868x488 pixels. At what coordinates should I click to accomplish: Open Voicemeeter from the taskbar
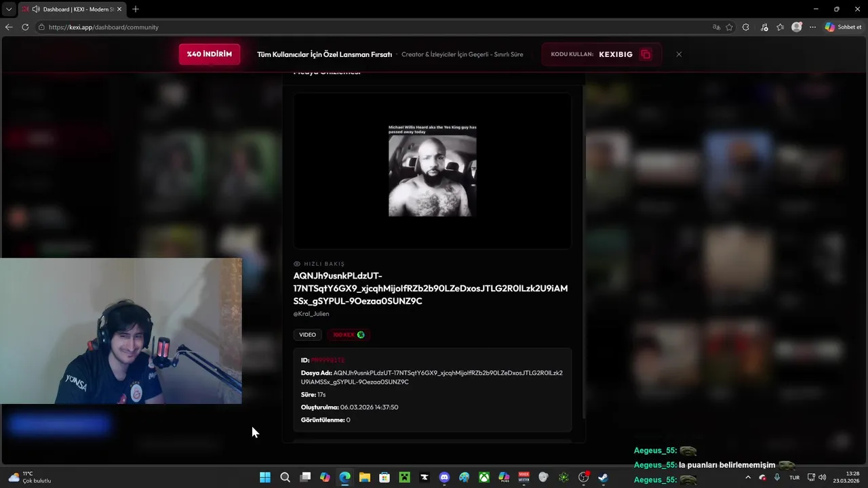[x=524, y=477]
